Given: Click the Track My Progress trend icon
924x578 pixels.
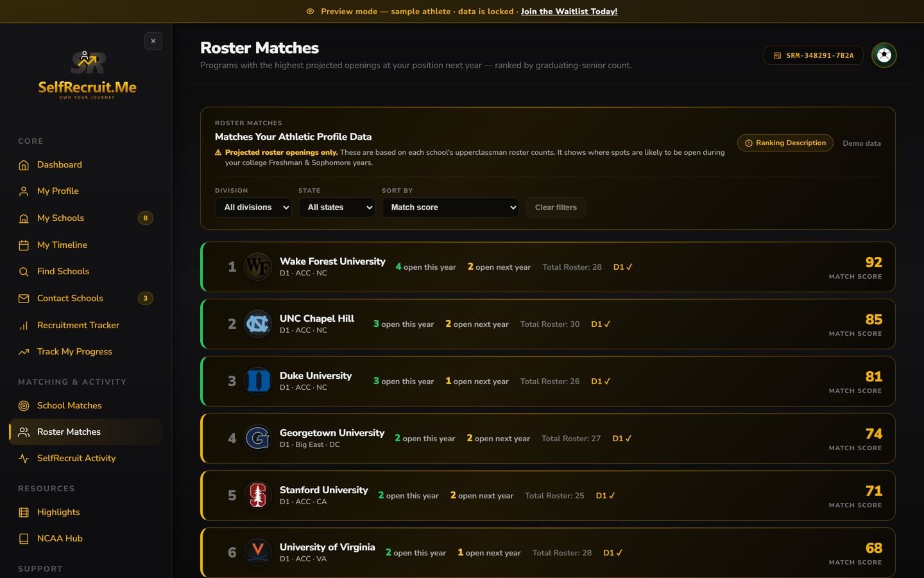Looking at the screenshot, I should [x=24, y=352].
